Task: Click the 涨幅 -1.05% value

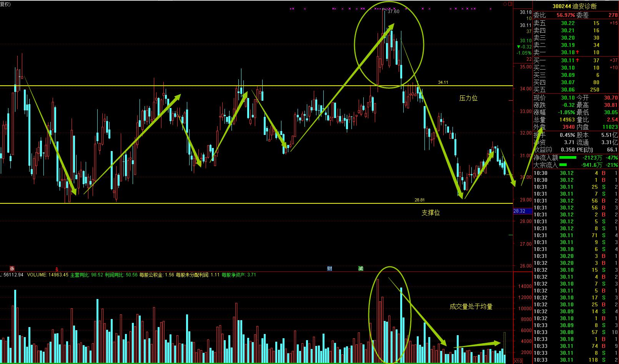Action: click(566, 112)
